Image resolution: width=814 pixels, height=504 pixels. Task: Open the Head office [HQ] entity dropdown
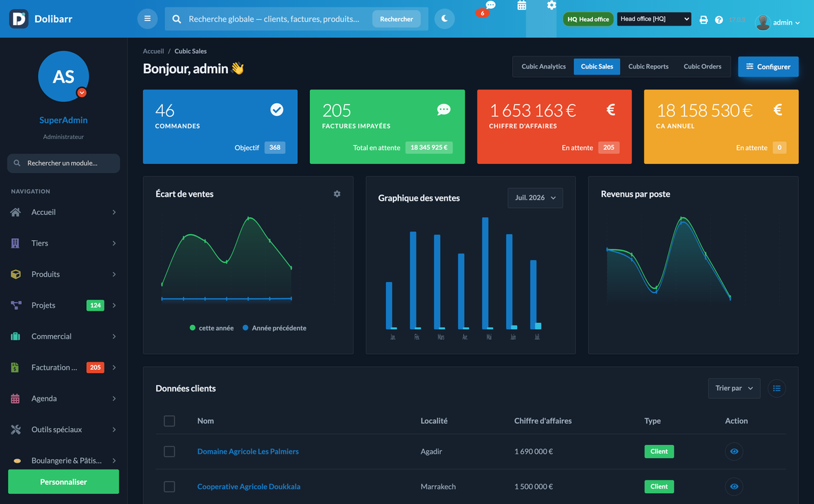[654, 19]
